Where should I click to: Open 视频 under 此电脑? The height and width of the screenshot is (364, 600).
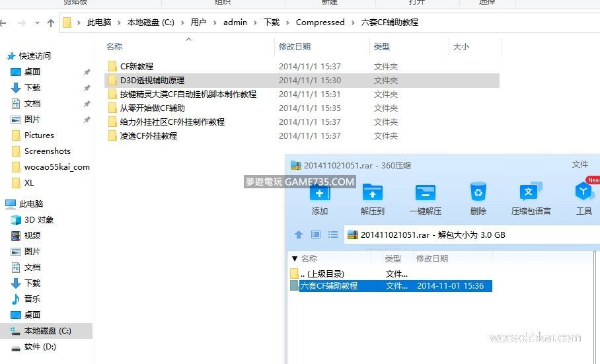click(32, 236)
